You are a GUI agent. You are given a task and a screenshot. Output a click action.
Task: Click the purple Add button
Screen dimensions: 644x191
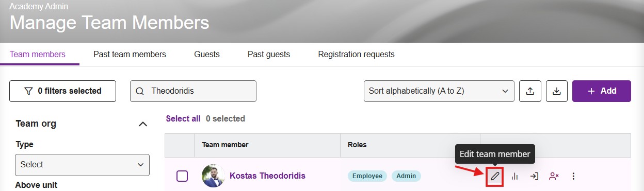(x=602, y=91)
